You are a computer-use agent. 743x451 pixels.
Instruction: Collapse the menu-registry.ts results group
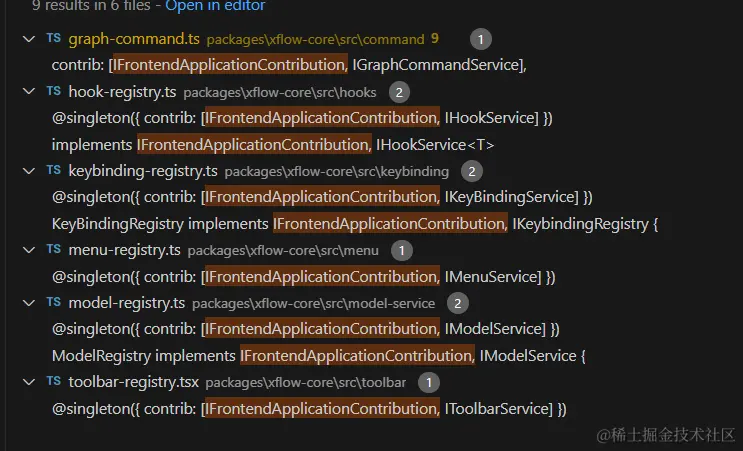tap(29, 250)
